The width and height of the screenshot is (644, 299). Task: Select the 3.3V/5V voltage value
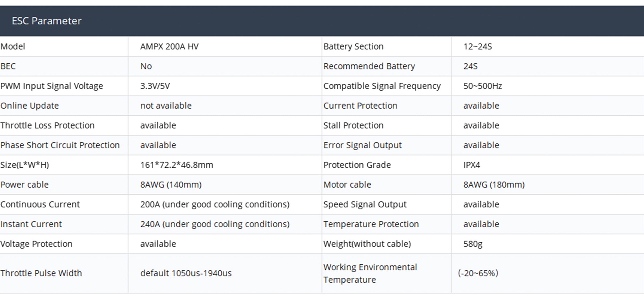point(155,86)
